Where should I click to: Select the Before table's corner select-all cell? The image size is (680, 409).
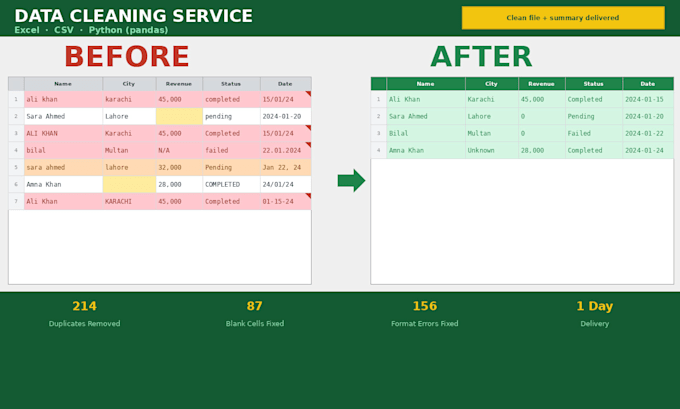[x=16, y=84]
